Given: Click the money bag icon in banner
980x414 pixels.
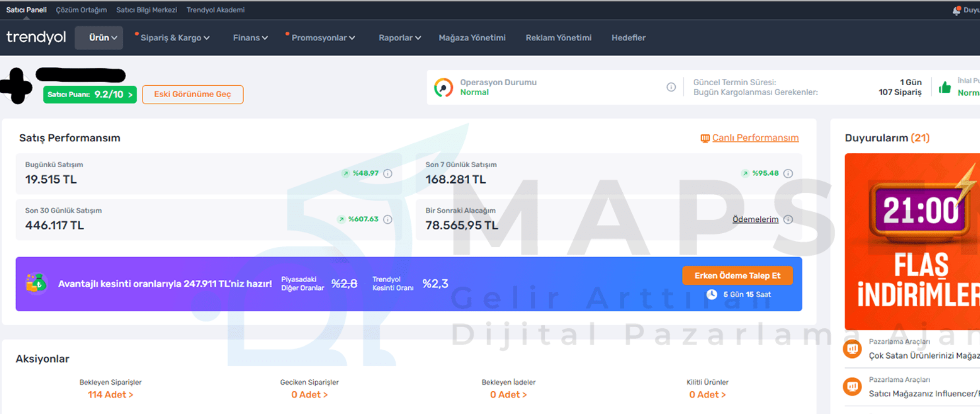Looking at the screenshot, I should 36,284.
